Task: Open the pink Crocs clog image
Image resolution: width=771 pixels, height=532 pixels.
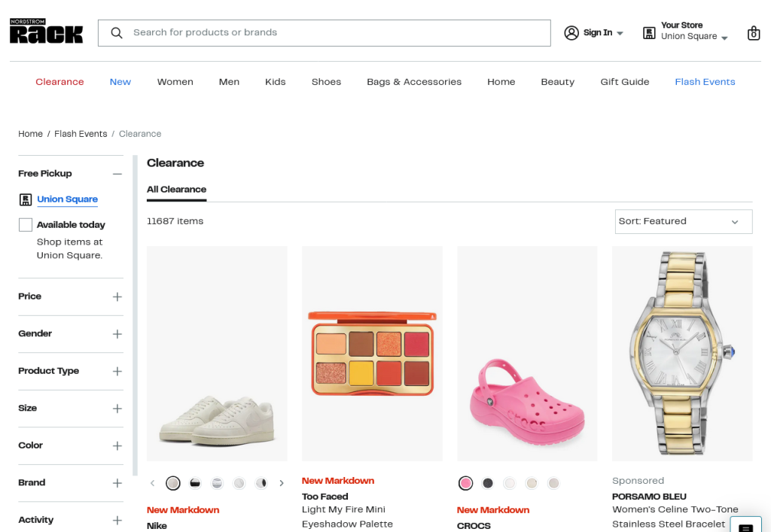Action: pos(527,354)
